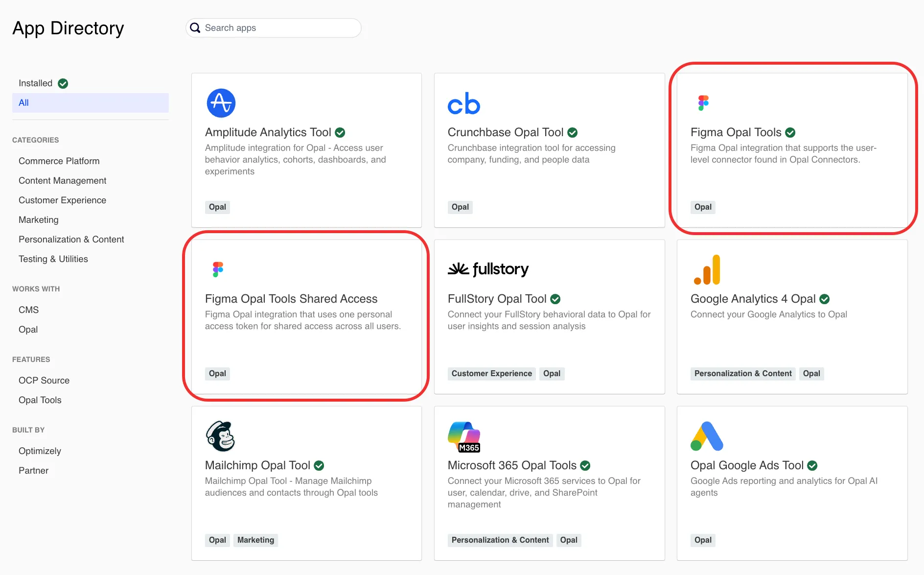Screen dimensions: 924x575
Task: Click the Figma logo on Figma Opal Tools card
Action: click(703, 103)
